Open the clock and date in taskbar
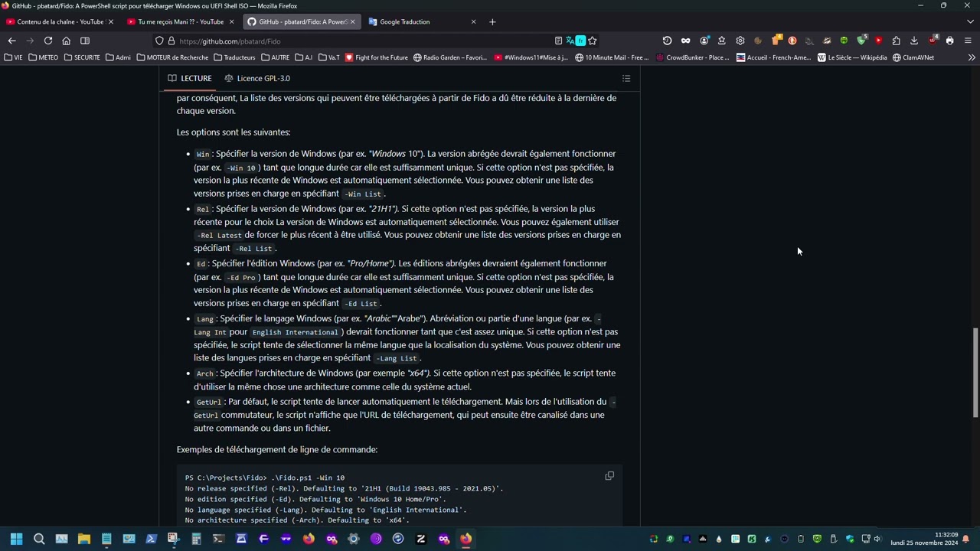The width and height of the screenshot is (980, 551). [924, 539]
